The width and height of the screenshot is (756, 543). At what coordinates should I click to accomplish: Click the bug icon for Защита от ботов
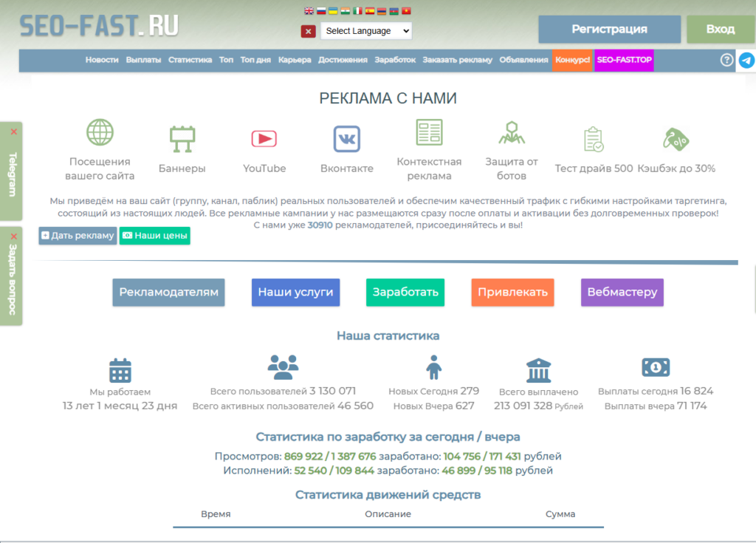click(x=512, y=133)
